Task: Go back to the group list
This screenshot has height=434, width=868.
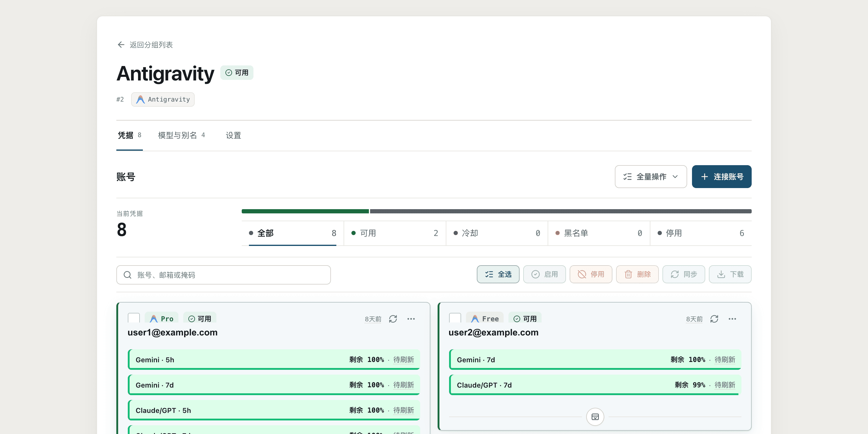Action: 145,45
